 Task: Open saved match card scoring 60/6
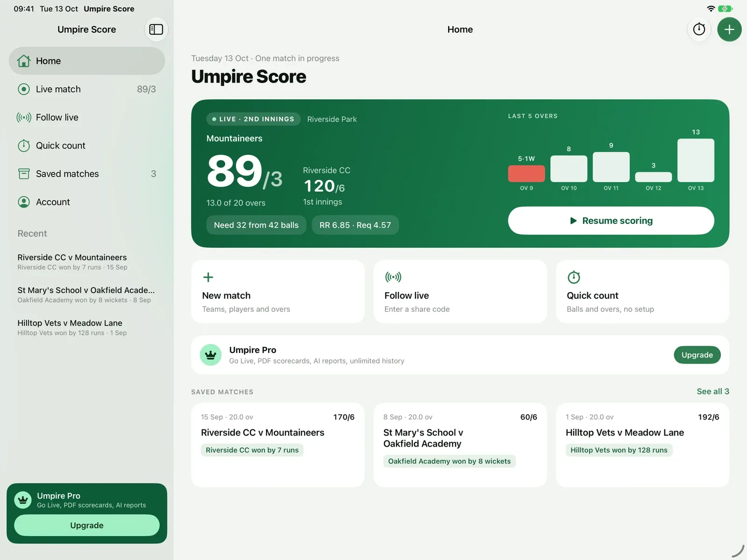pyautogui.click(x=460, y=445)
